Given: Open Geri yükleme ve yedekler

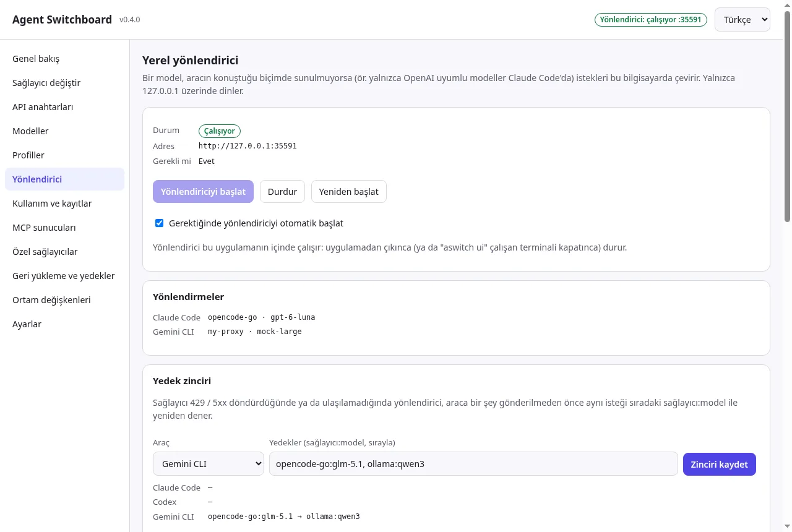Looking at the screenshot, I should tap(64, 276).
